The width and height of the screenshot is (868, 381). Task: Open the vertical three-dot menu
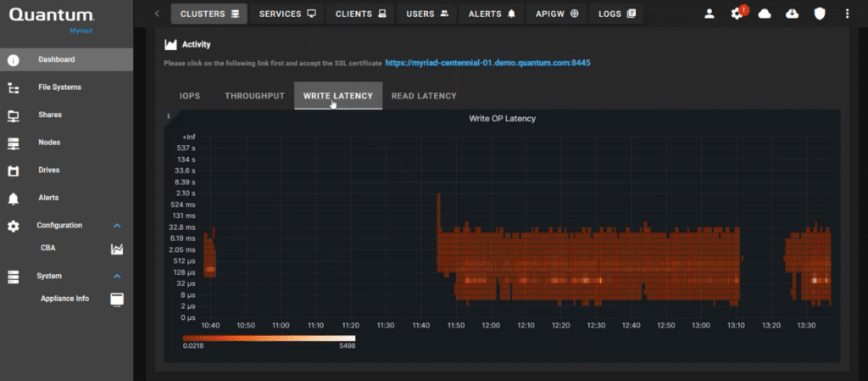[847, 14]
